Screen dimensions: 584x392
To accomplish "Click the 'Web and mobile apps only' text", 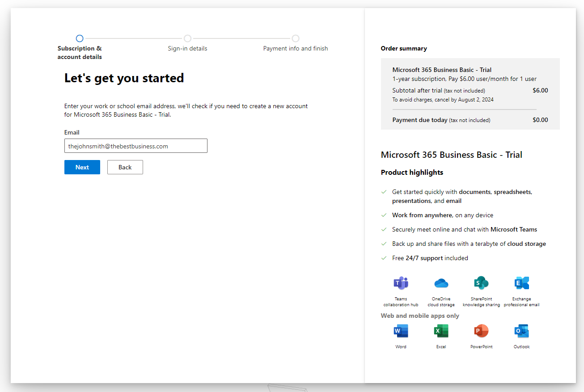I will click(x=420, y=316).
